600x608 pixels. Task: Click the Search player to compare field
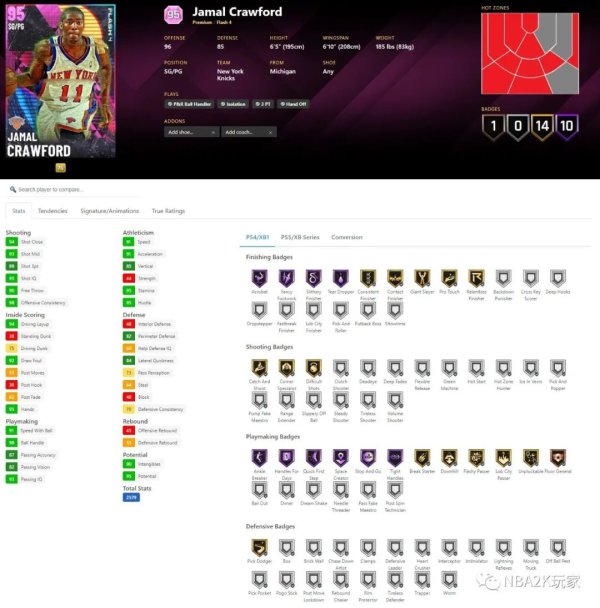pos(74,190)
